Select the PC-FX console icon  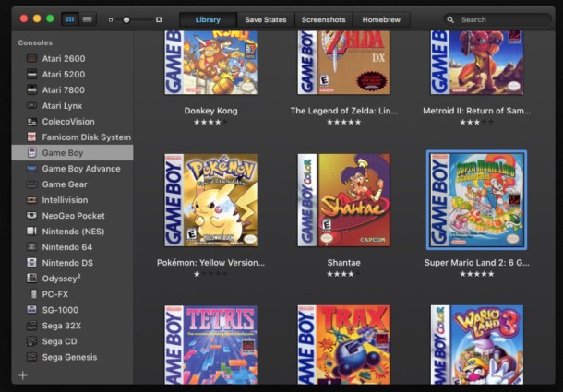tap(33, 294)
